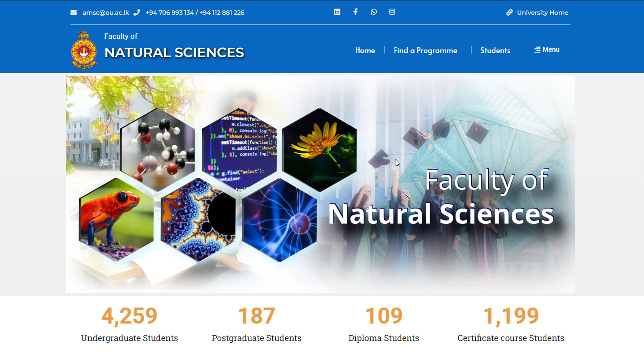Click the NATURAL SCIENCES header title
The image size is (644, 357).
174,53
